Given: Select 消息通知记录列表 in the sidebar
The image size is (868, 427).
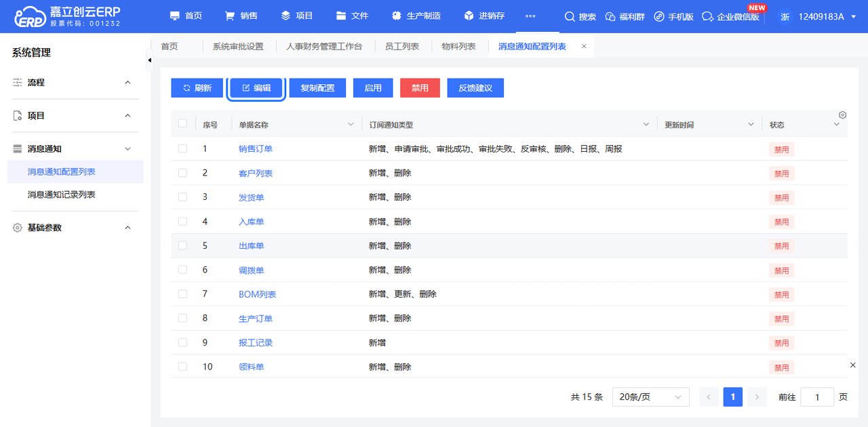Looking at the screenshot, I should (x=75, y=195).
